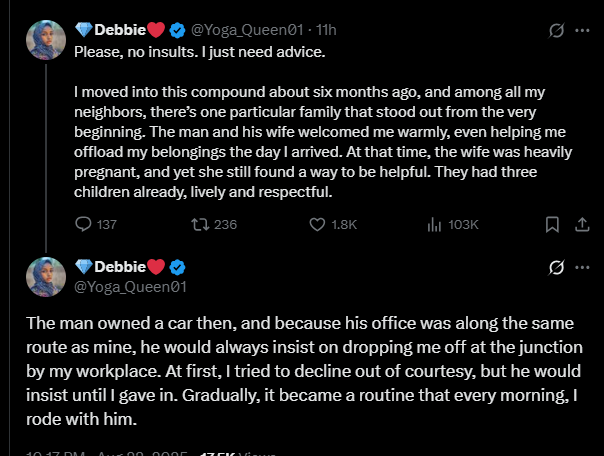Click the verified badge on the first tweet
Screen dimensions: 604x456
point(178,30)
